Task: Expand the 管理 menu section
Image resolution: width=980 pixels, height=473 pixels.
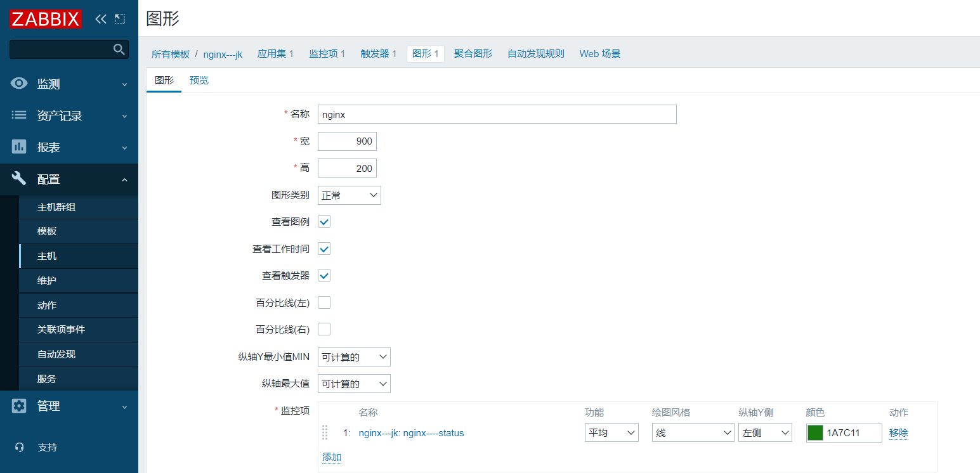Action: [x=69, y=406]
